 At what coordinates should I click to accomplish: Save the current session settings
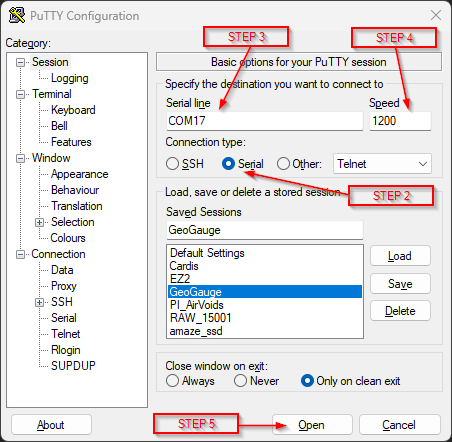[x=400, y=284]
